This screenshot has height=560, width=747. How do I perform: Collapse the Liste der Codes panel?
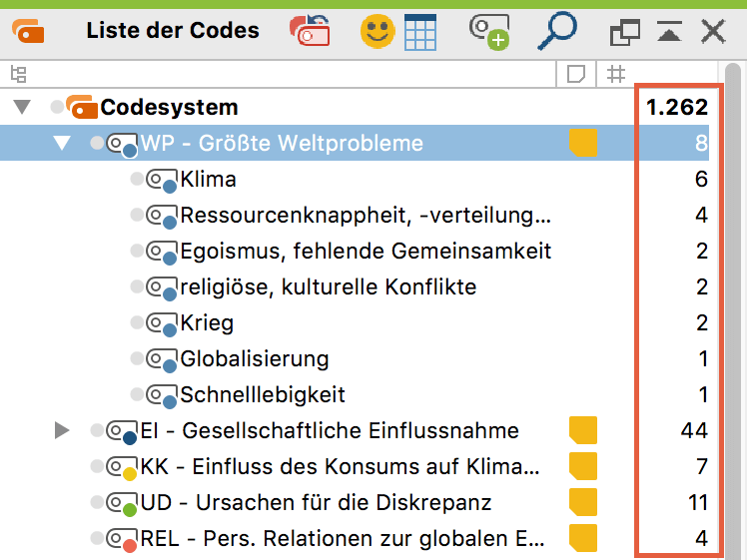tap(669, 31)
